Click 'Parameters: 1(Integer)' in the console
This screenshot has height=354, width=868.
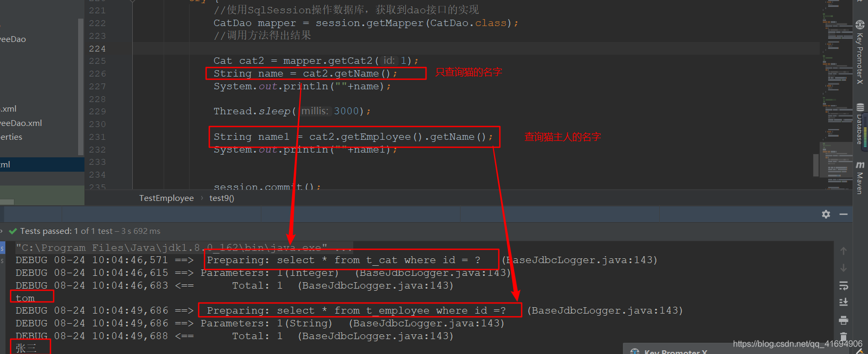[x=269, y=273]
